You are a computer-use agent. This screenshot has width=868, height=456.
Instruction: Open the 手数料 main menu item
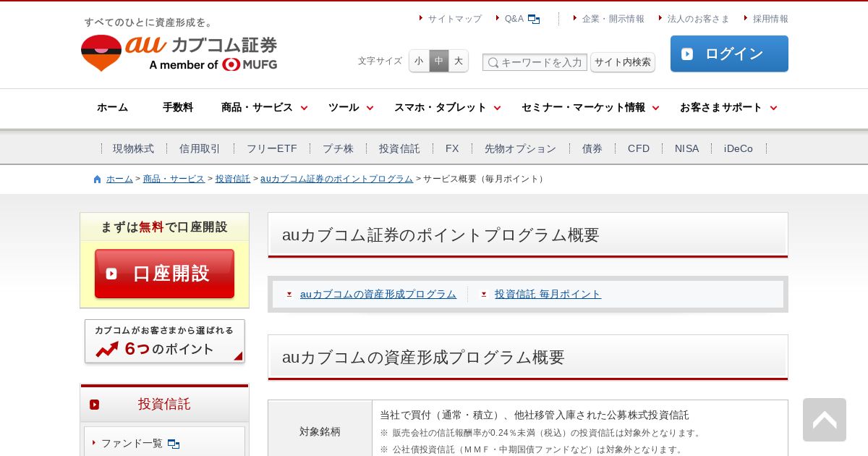(x=178, y=107)
